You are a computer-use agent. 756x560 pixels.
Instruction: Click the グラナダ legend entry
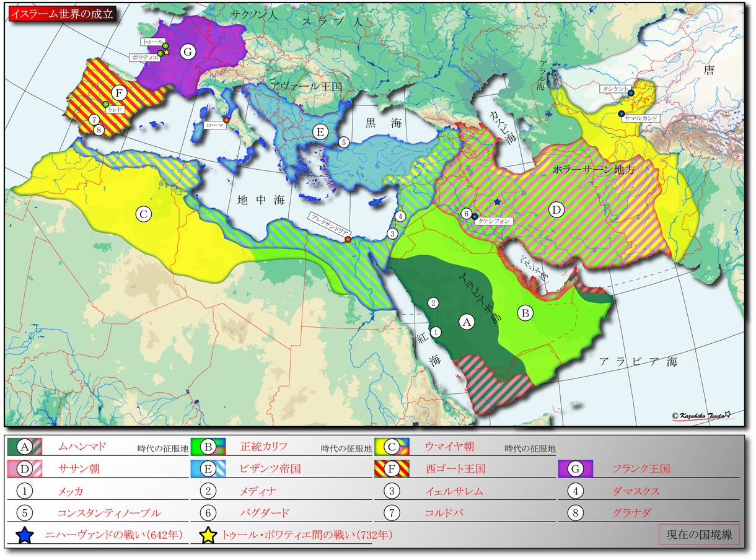tap(633, 514)
